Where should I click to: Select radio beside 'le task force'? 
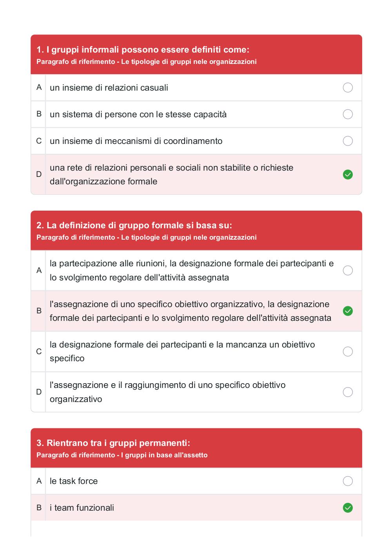click(x=348, y=481)
